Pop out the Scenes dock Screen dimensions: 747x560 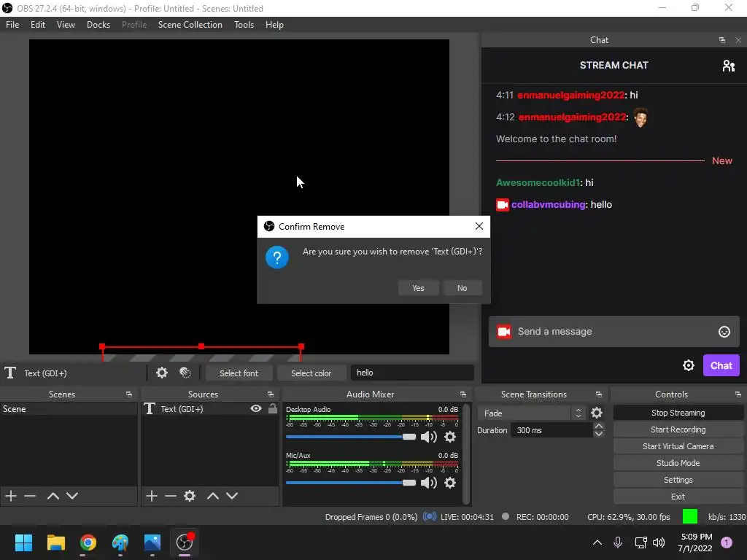(x=128, y=394)
